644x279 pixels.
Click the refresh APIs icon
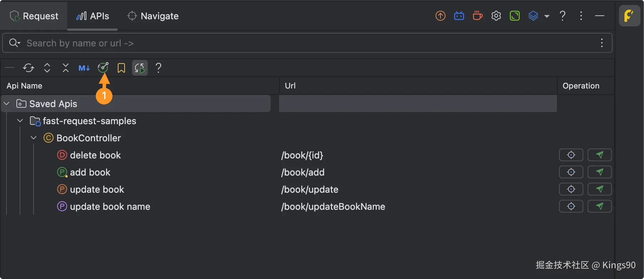(29, 68)
